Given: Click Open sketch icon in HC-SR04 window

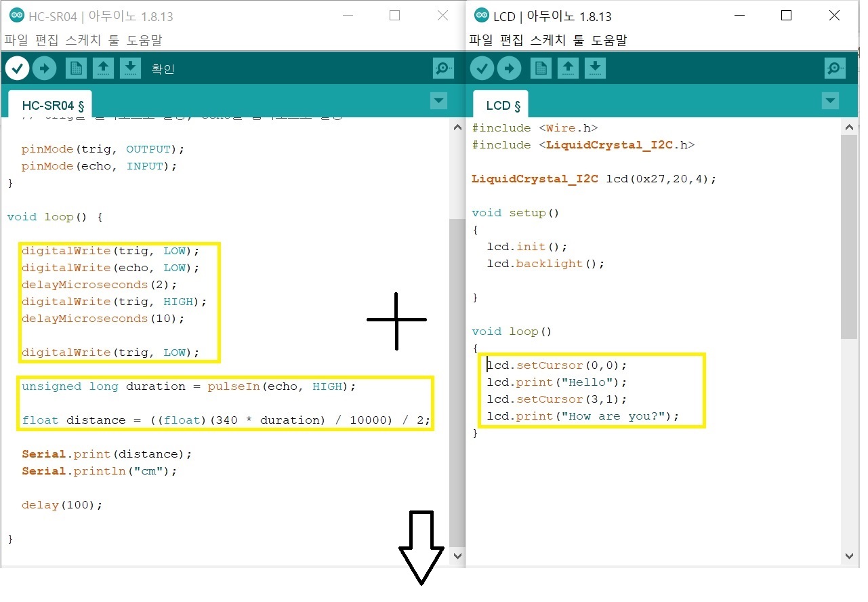Looking at the screenshot, I should 103,68.
